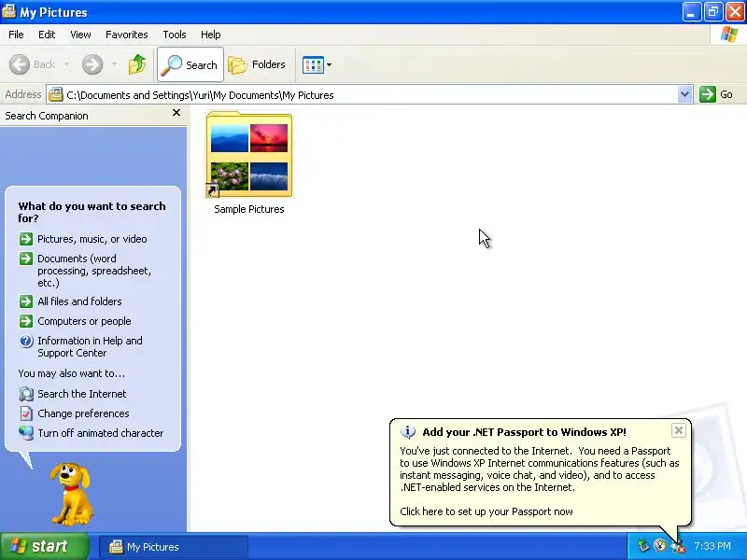The width and height of the screenshot is (747, 560).
Task: Open Forward history dropdown arrow
Action: click(114, 64)
